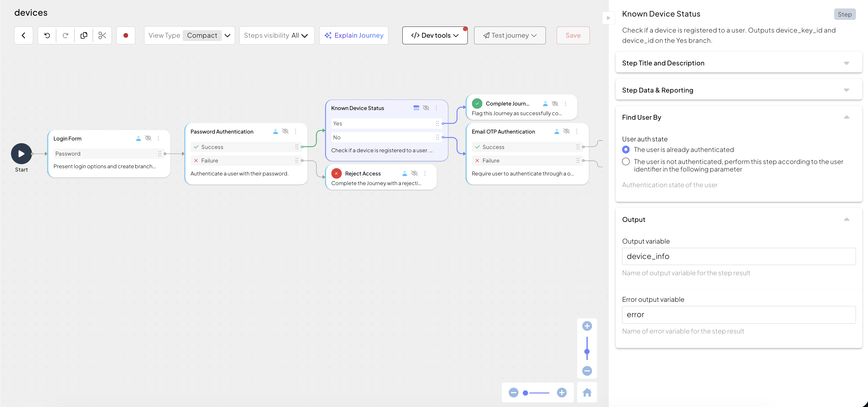This screenshot has width=868, height=407.
Task: Click the undo arrow icon
Action: click(47, 35)
